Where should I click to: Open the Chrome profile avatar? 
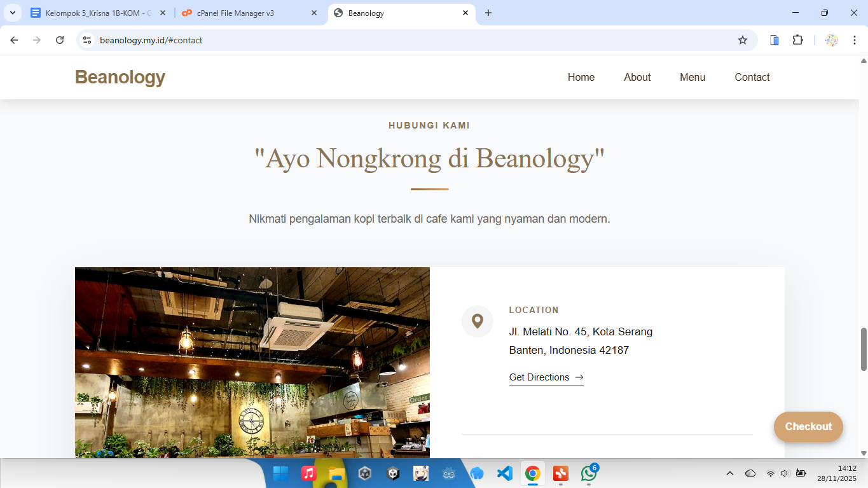point(831,40)
